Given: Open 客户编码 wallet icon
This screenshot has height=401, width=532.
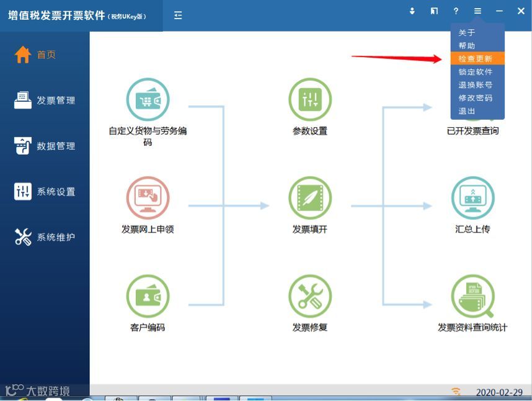Looking at the screenshot, I should [148, 296].
